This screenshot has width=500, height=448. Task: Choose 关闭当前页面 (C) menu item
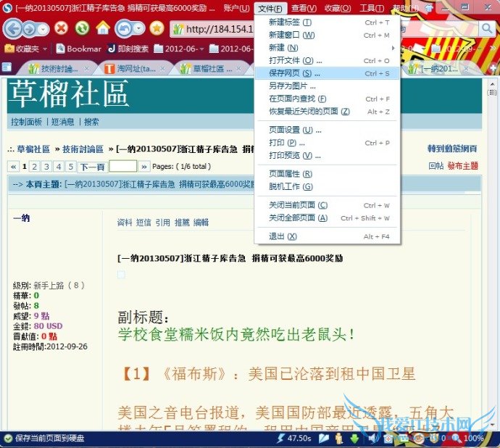tap(328, 205)
